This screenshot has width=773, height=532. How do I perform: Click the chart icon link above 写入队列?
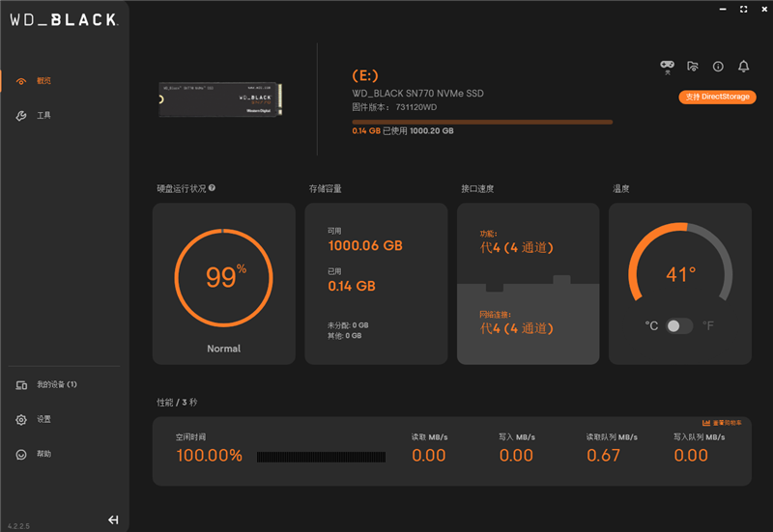pos(722,423)
